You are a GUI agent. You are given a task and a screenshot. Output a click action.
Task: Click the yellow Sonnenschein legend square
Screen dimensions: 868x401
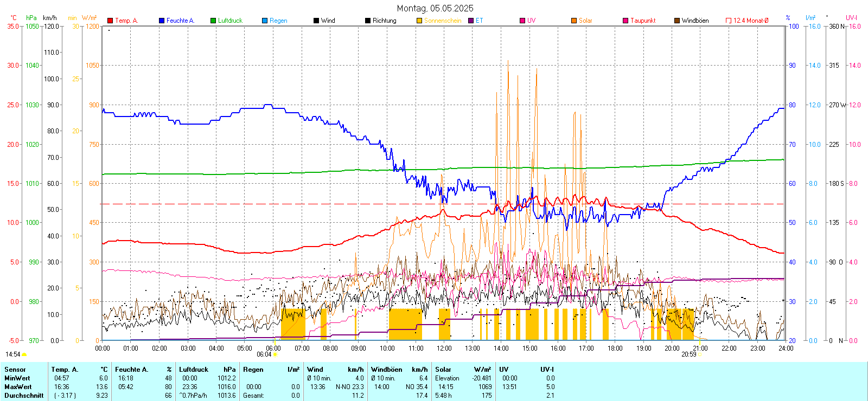(419, 21)
